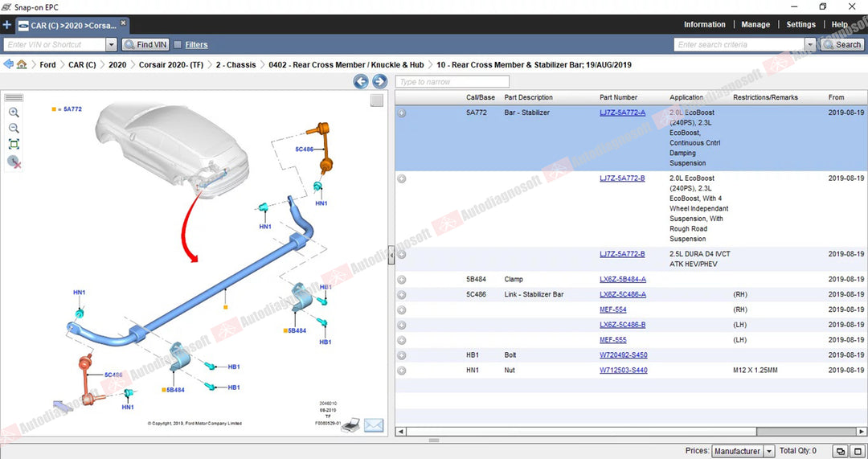Open a new tab with plus icon
The image size is (868, 459).
[x=6, y=25]
